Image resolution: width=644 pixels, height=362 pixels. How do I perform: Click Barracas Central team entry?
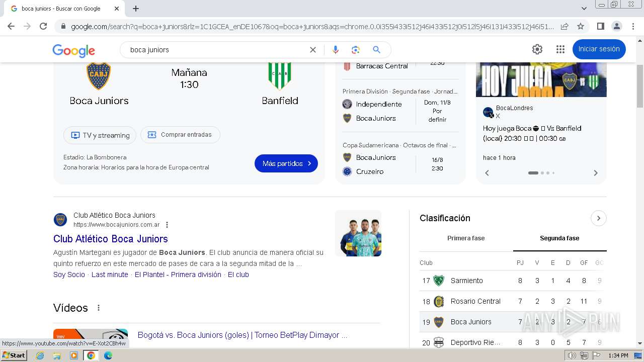click(x=382, y=66)
